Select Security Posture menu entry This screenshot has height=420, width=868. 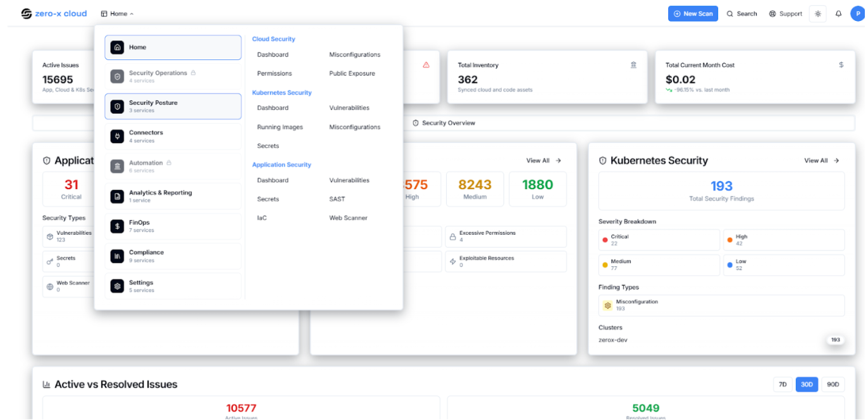173,106
